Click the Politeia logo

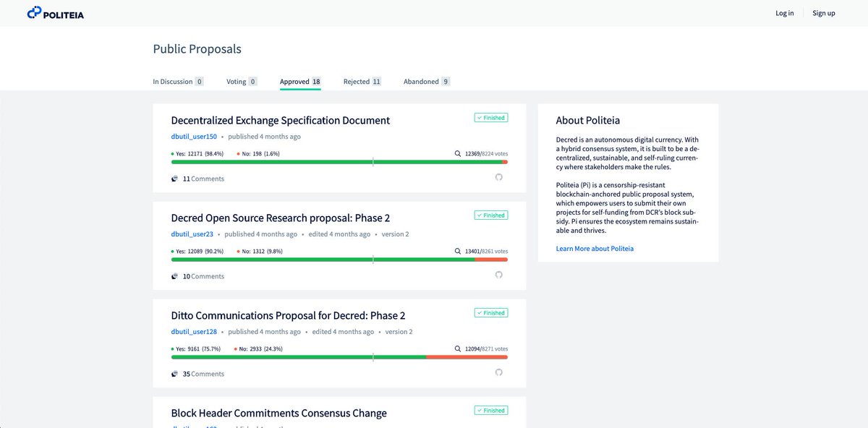[x=55, y=13]
